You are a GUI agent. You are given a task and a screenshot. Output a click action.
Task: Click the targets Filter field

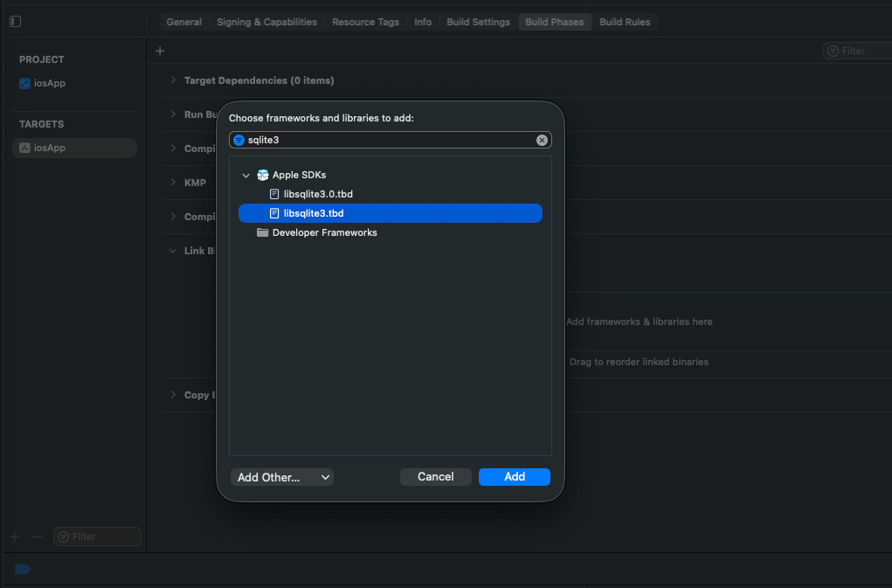point(97,536)
